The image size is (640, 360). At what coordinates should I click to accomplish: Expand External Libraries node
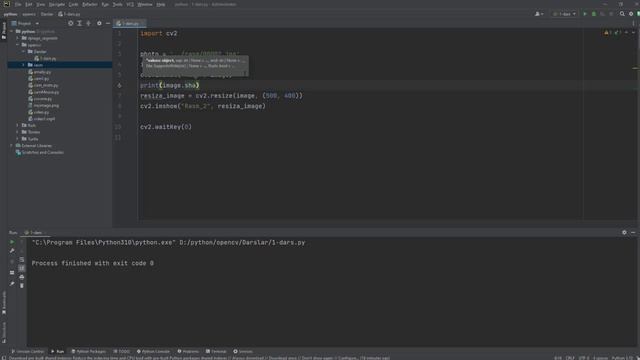click(12, 145)
